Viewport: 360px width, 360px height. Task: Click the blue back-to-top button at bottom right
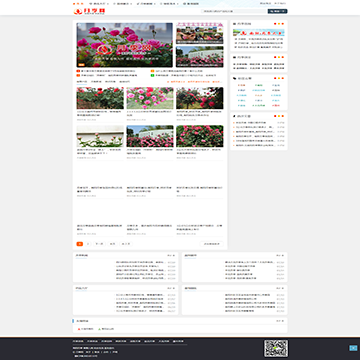pyautogui.click(x=353, y=348)
